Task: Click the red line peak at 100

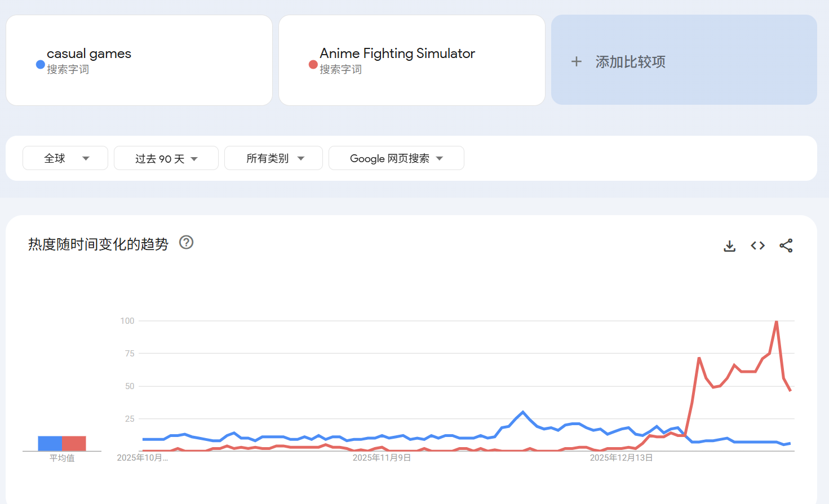Action: click(x=777, y=322)
